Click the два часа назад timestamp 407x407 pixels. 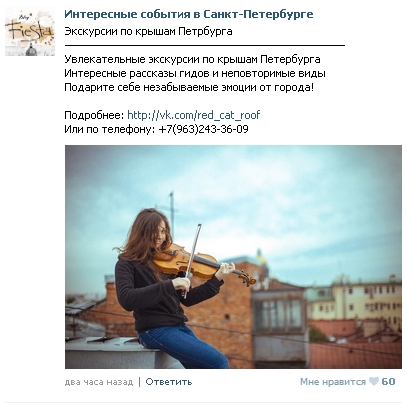(99, 382)
